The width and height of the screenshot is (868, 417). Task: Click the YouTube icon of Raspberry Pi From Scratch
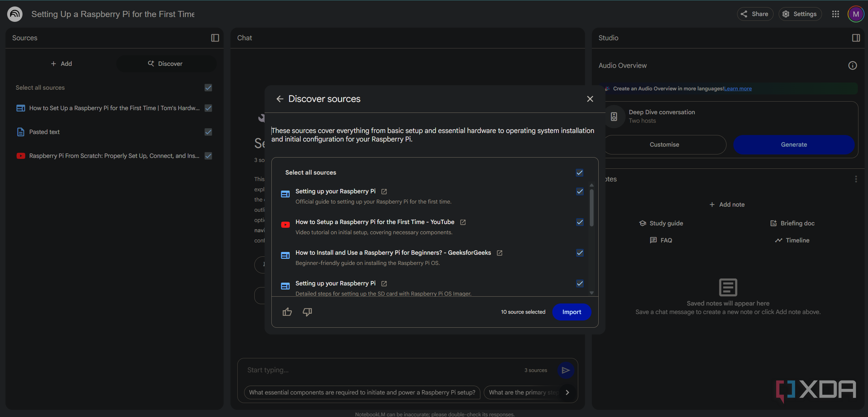[x=21, y=156]
